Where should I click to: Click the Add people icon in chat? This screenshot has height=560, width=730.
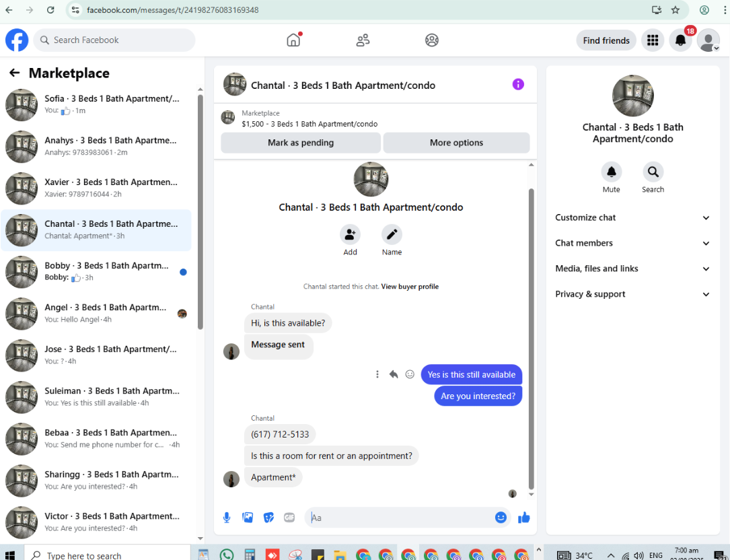click(x=350, y=234)
